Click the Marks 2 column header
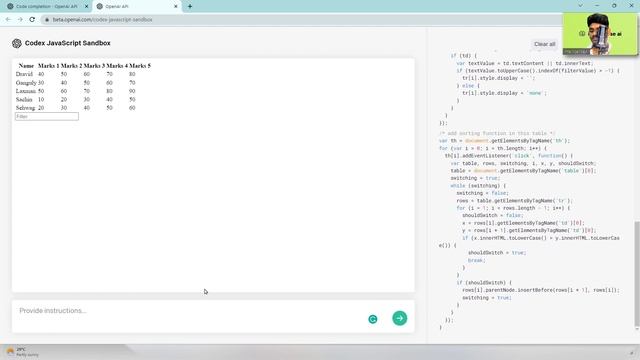640x360 pixels. (71, 66)
